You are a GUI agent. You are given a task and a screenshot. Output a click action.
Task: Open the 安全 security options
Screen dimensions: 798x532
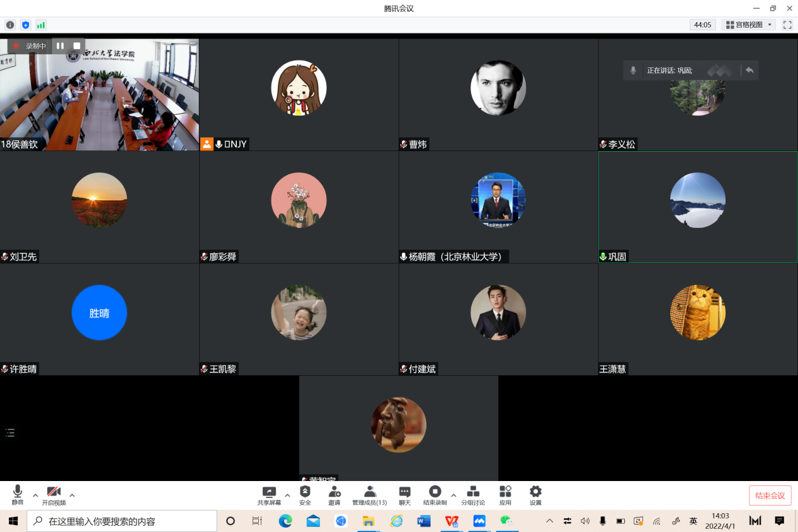(x=305, y=495)
